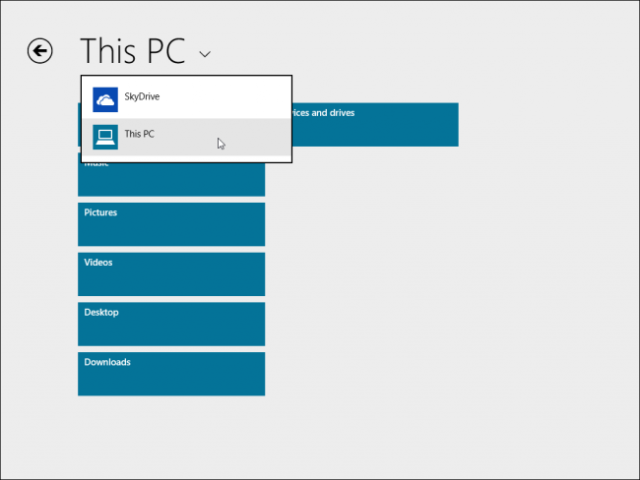Click the 'Videos' text label

(x=98, y=263)
